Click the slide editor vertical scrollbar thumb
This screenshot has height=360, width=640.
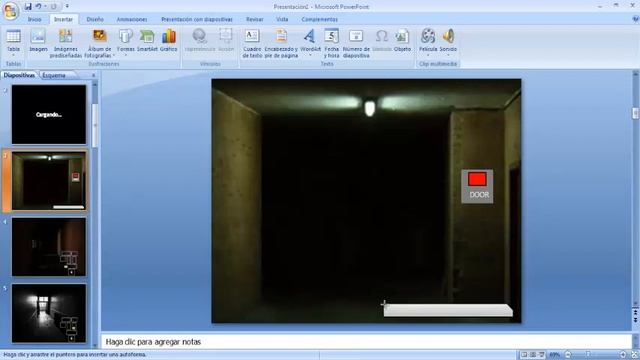pyautogui.click(x=636, y=113)
